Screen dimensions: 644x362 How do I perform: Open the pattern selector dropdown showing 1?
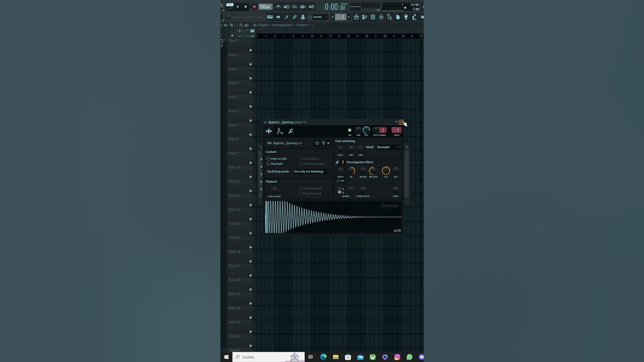coord(341,17)
